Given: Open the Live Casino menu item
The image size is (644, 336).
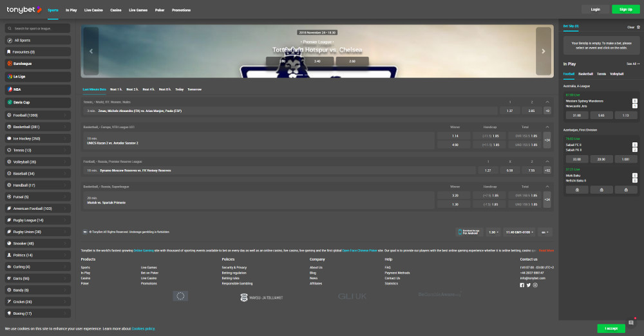Looking at the screenshot, I should pos(93,10).
